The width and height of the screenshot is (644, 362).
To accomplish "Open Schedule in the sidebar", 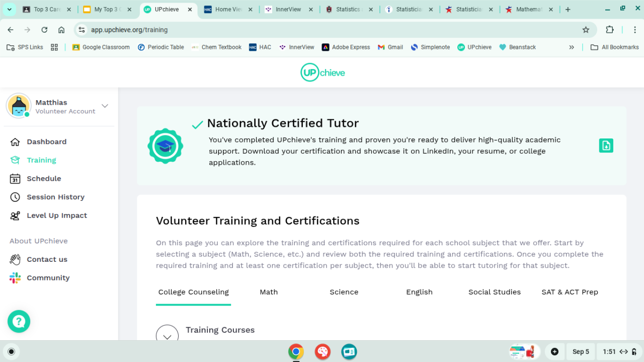I will pyautogui.click(x=44, y=179).
